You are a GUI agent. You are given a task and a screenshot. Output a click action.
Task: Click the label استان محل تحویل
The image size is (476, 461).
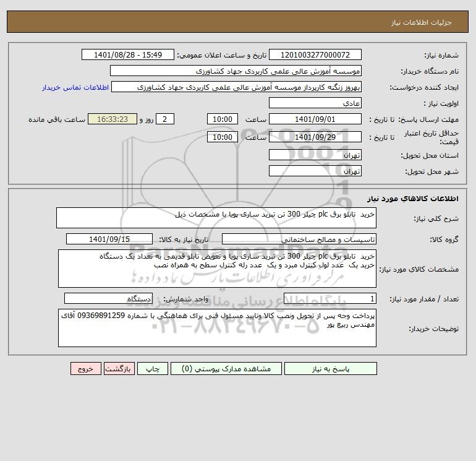coord(430,155)
